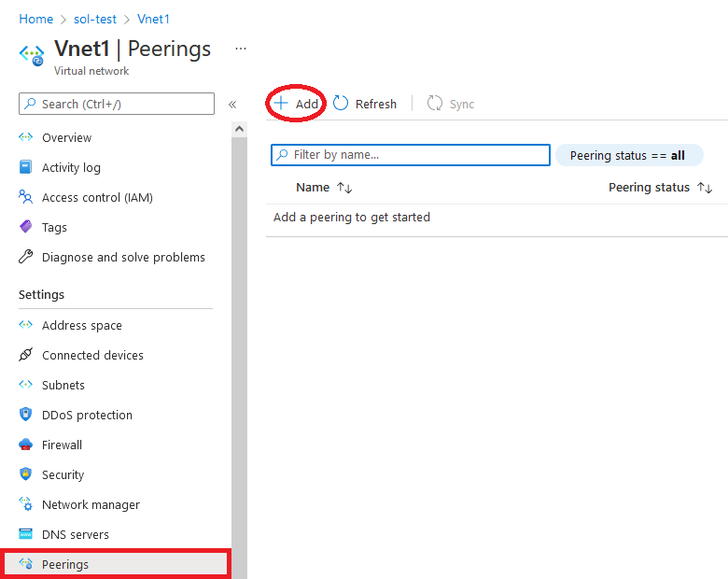The height and width of the screenshot is (579, 728).
Task: Click the Filter by name field
Action: (411, 155)
